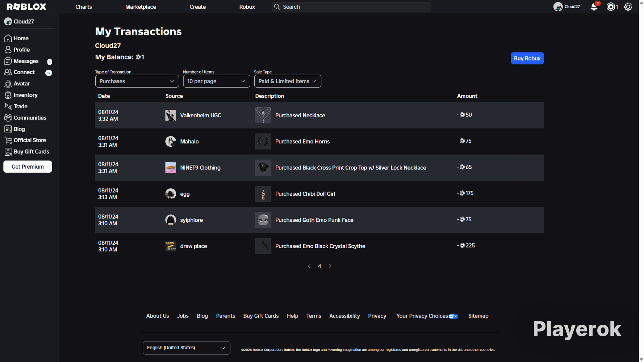Open the Help footer link
This screenshot has height=362, width=644.
(x=293, y=316)
